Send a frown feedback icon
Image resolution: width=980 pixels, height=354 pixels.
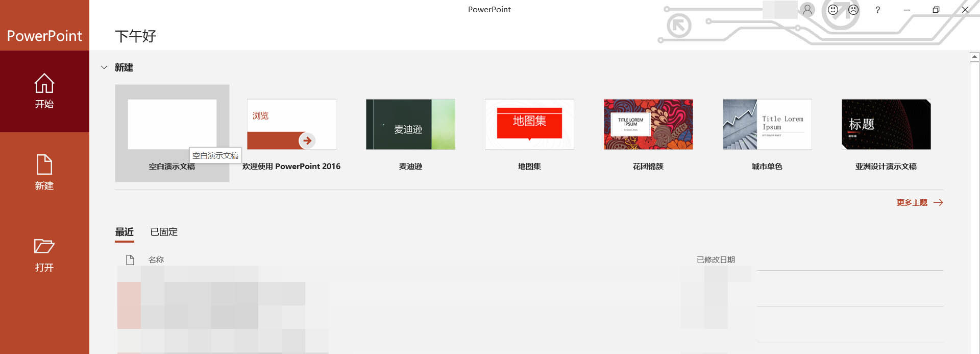[853, 10]
